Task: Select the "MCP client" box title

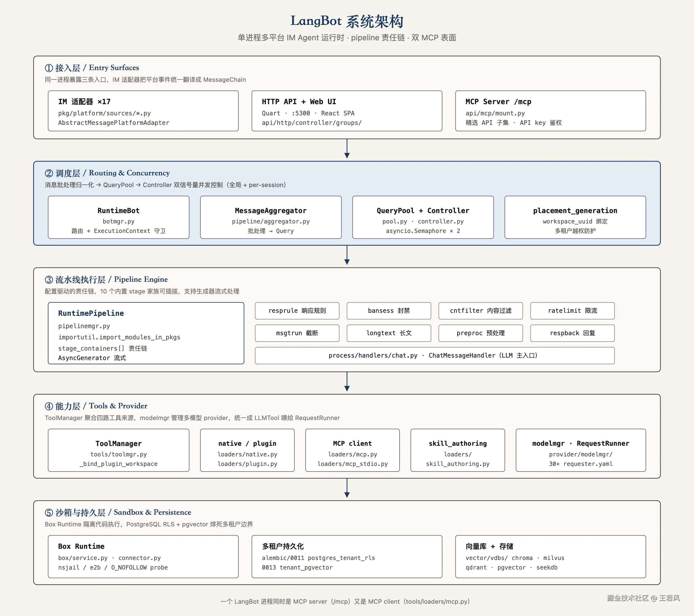Action: click(352, 444)
